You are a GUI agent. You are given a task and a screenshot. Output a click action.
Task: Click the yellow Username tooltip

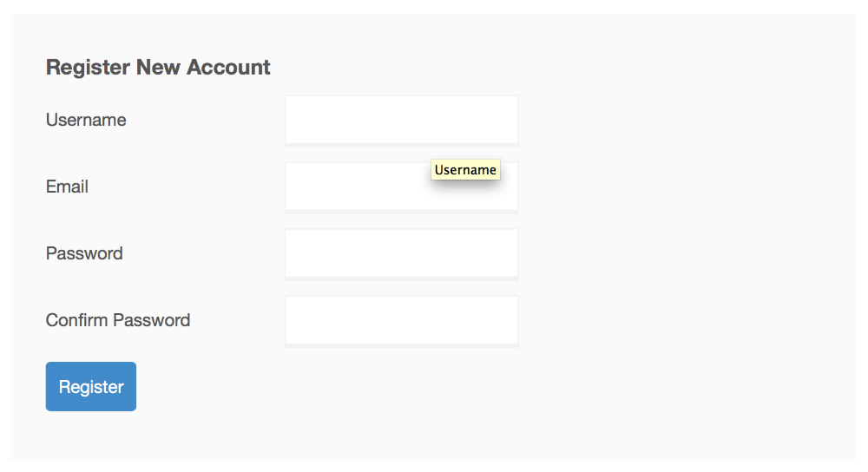click(x=465, y=170)
